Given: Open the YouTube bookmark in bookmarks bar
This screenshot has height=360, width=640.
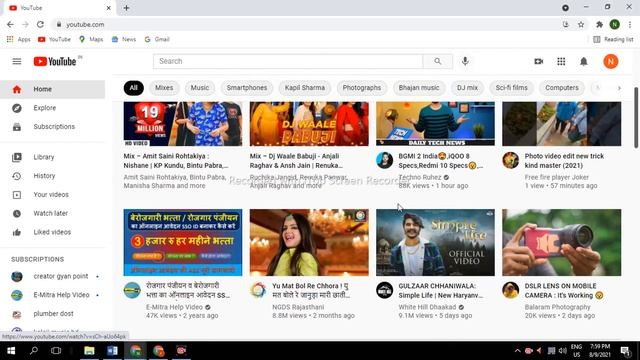Looking at the screenshot, I should tap(54, 39).
